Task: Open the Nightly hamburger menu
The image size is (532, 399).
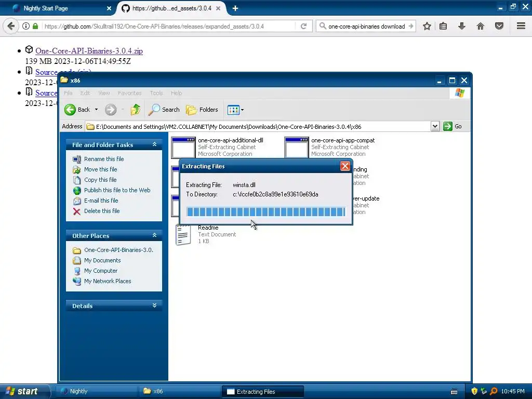Action: (x=521, y=26)
